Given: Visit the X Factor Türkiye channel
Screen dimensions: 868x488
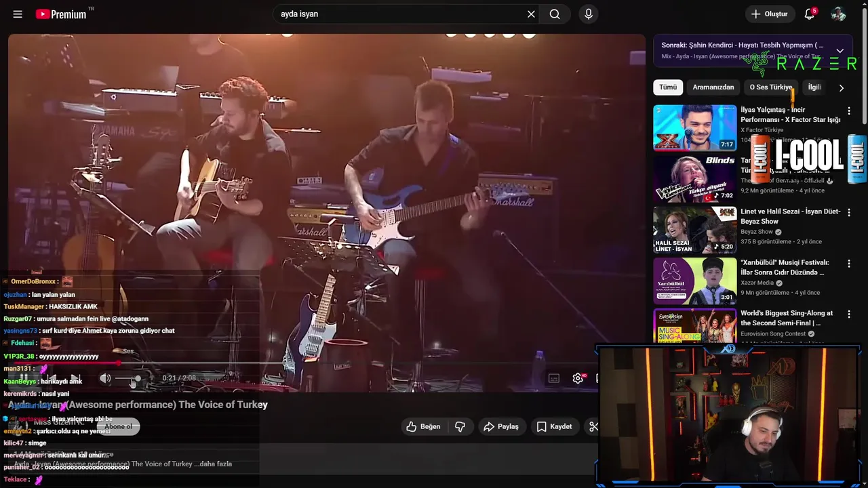Looking at the screenshot, I should tap(762, 130).
